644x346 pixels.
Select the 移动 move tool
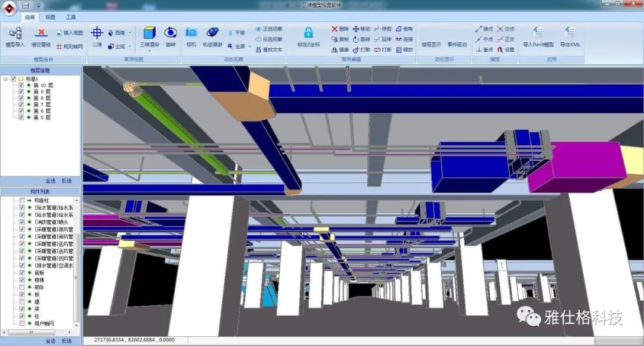361,29
